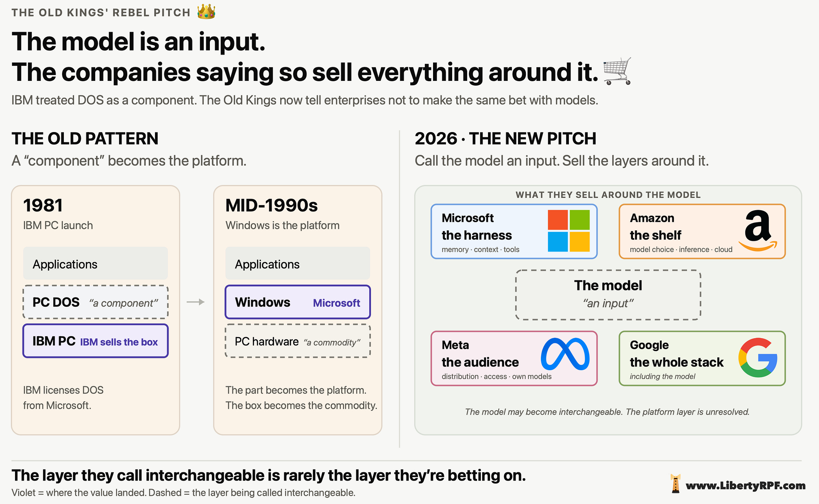Image resolution: width=819 pixels, height=504 pixels.
Task: Click the "Google" title in the green card
Action: click(x=649, y=345)
